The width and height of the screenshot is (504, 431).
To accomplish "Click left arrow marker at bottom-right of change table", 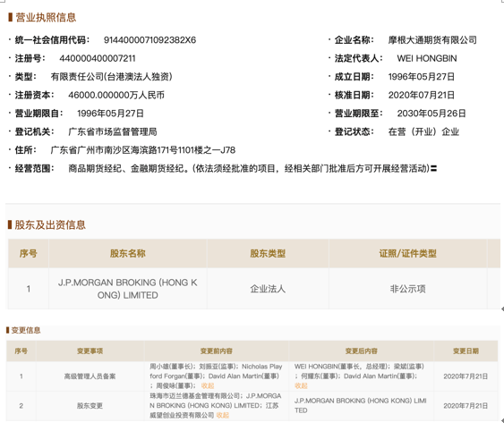I will [x=502, y=421].
